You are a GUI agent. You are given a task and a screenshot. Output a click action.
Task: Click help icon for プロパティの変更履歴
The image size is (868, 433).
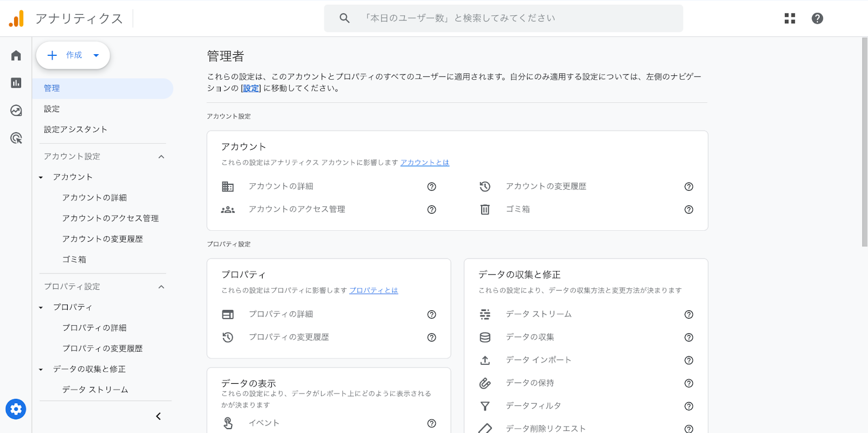pyautogui.click(x=432, y=337)
